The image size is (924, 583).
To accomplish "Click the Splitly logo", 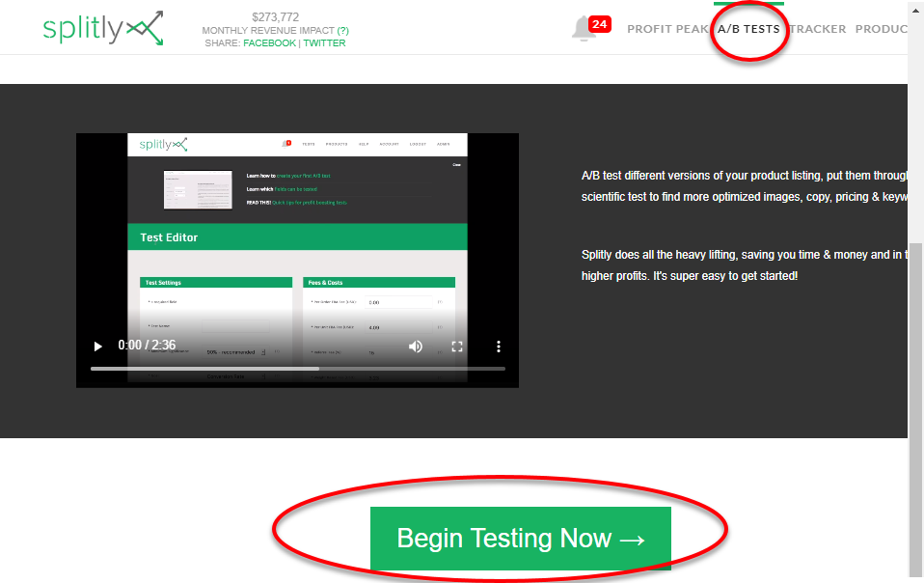I will 103,28.
